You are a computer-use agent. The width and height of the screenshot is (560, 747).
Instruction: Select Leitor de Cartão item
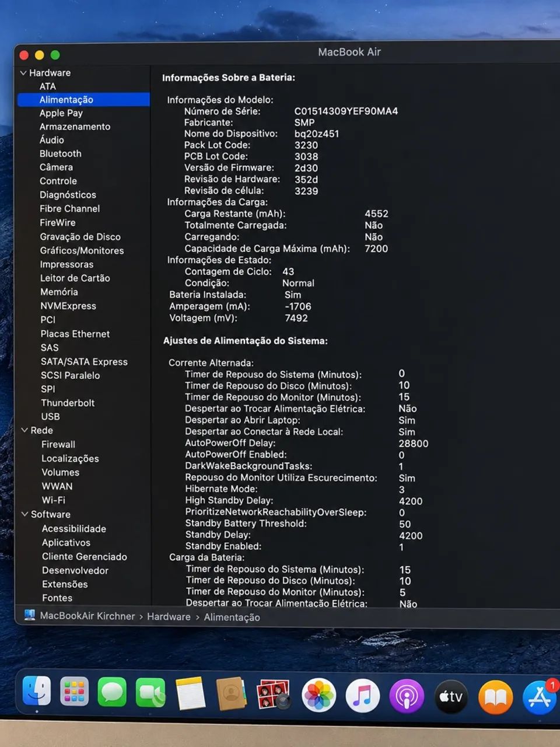click(75, 278)
